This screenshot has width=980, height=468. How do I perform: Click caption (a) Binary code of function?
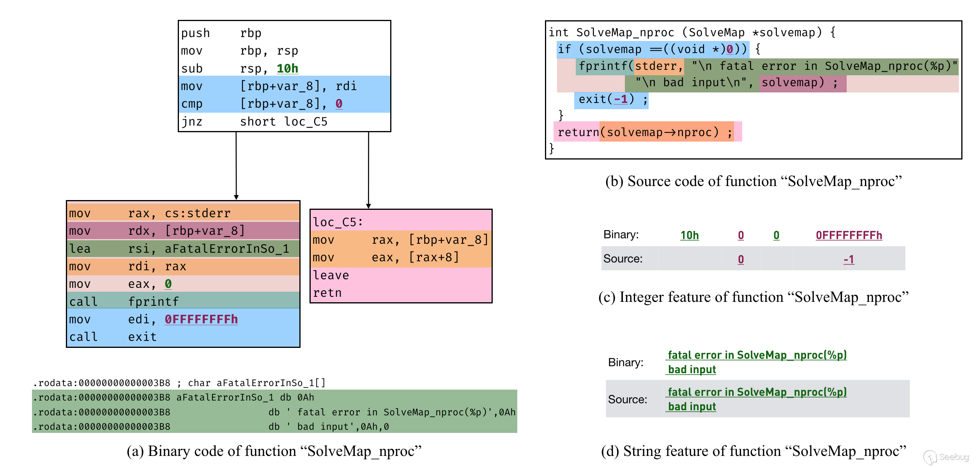click(x=274, y=451)
